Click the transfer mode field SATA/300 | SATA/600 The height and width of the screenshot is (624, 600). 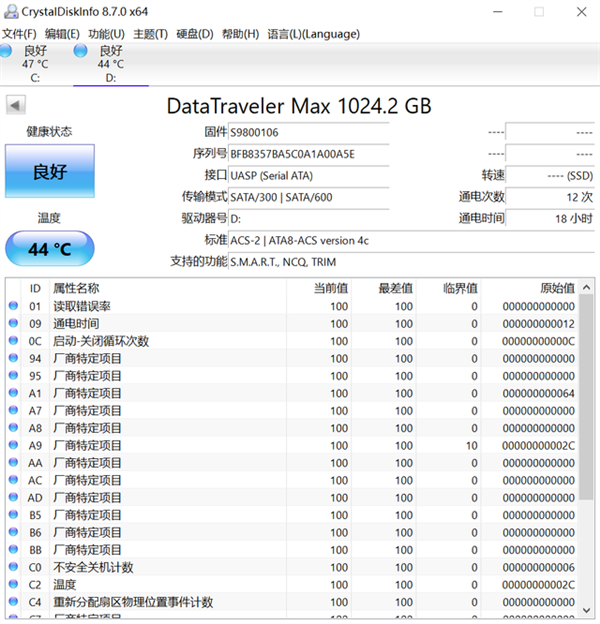click(309, 197)
